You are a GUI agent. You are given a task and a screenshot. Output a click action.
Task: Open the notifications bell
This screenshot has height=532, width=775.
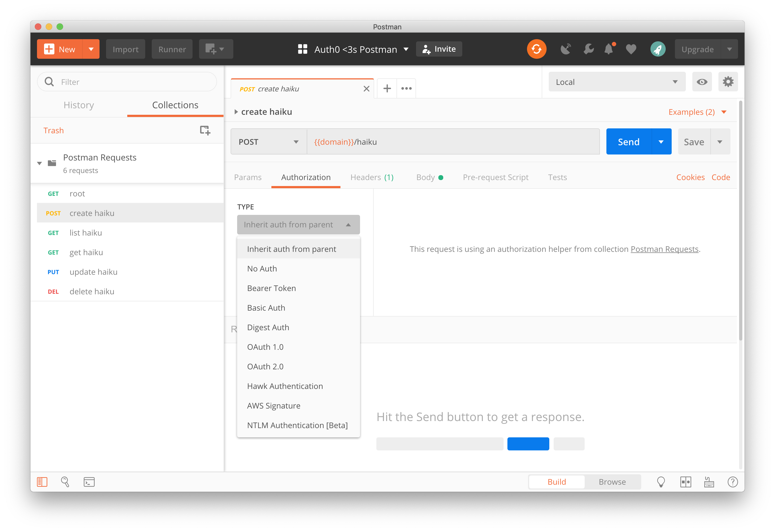[609, 49]
